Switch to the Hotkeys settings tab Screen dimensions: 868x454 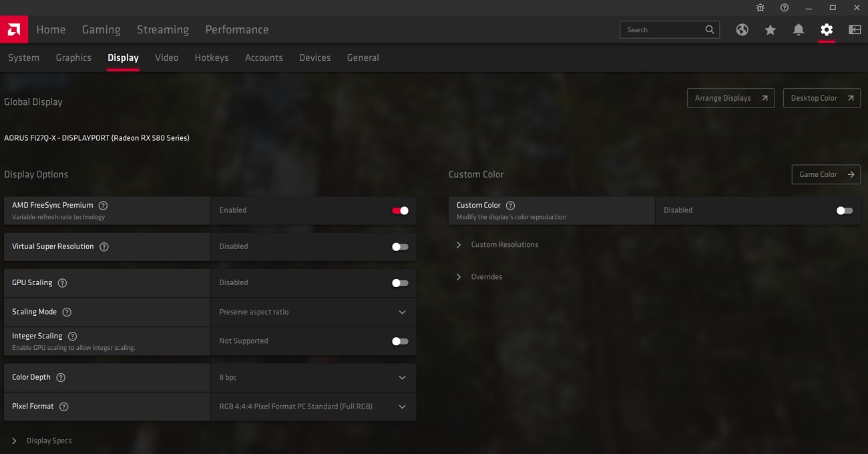click(x=212, y=58)
